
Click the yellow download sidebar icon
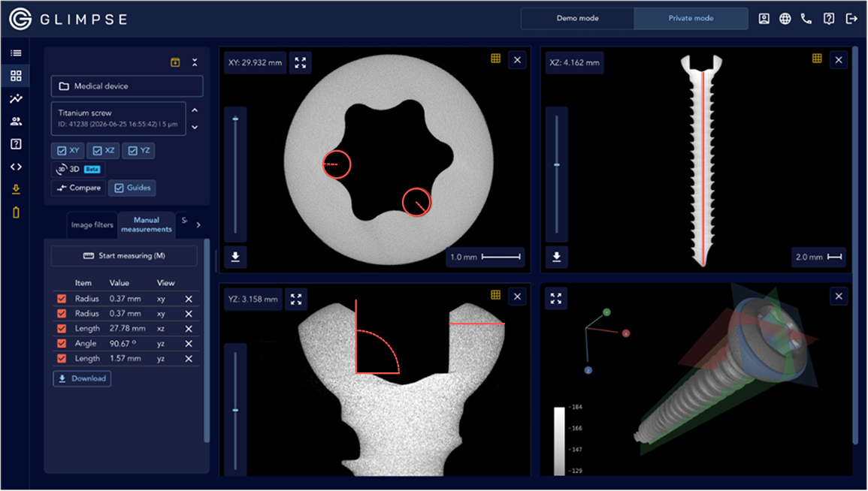(x=16, y=190)
